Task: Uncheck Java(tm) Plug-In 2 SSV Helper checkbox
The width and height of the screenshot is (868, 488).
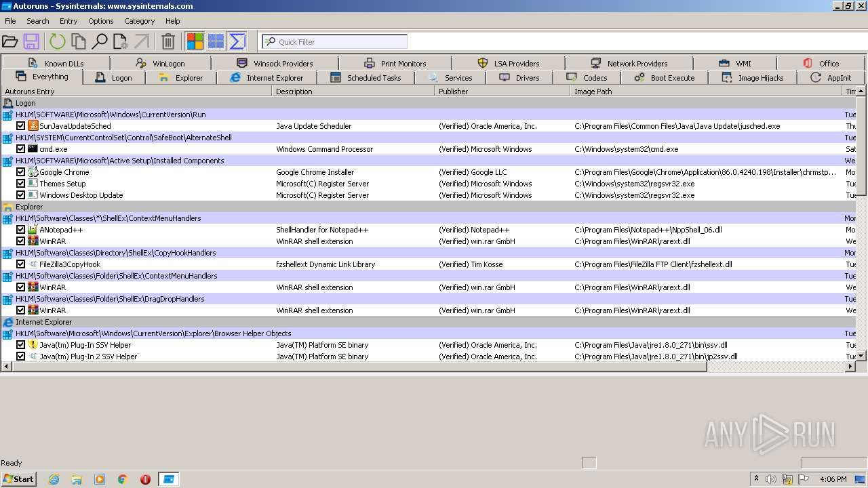Action: [x=21, y=357]
